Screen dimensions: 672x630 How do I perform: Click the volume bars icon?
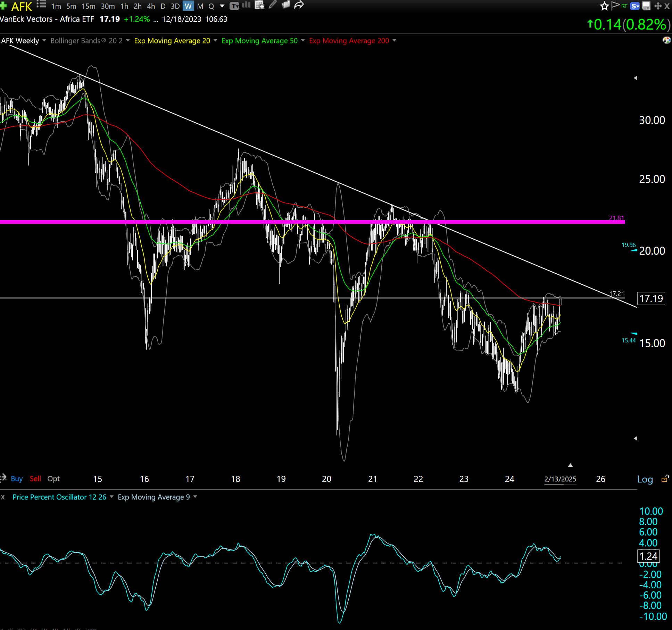point(247,5)
